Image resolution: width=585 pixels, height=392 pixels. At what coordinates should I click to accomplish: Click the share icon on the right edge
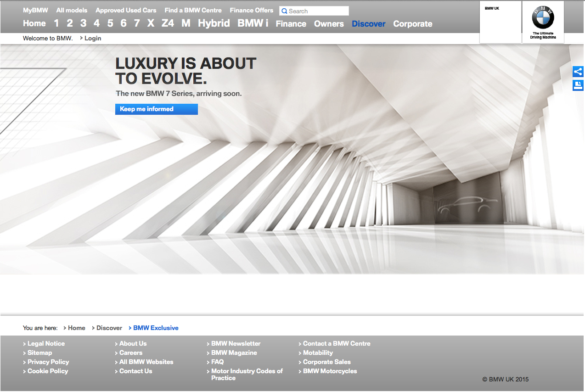tap(578, 72)
